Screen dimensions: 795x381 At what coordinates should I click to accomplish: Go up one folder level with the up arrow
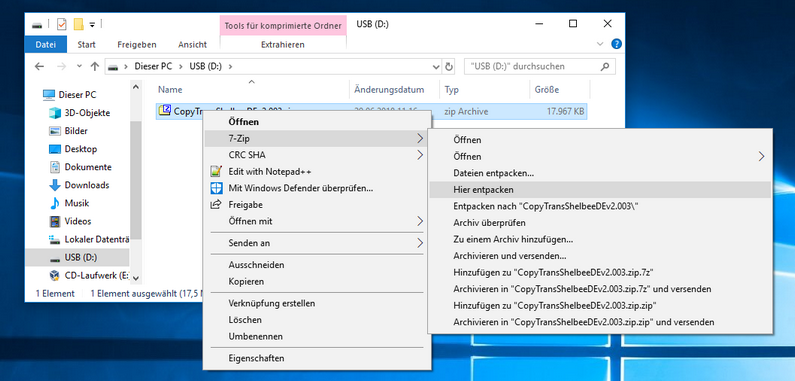(x=94, y=66)
